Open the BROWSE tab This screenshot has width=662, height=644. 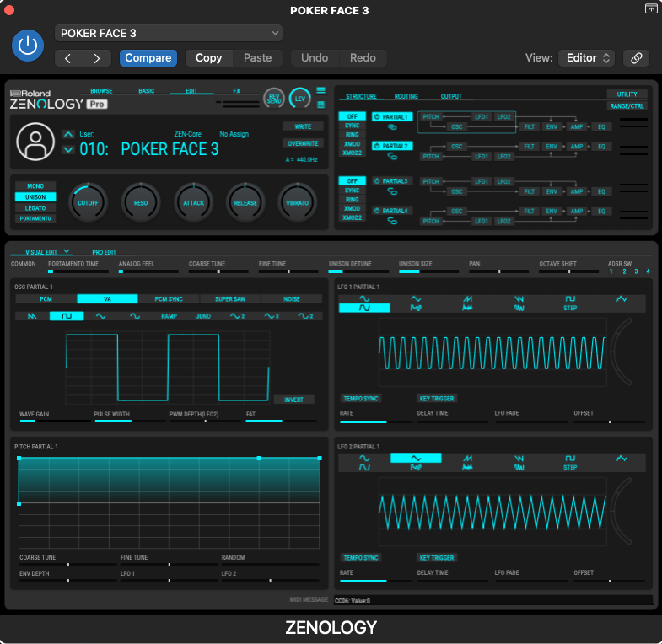tap(101, 91)
